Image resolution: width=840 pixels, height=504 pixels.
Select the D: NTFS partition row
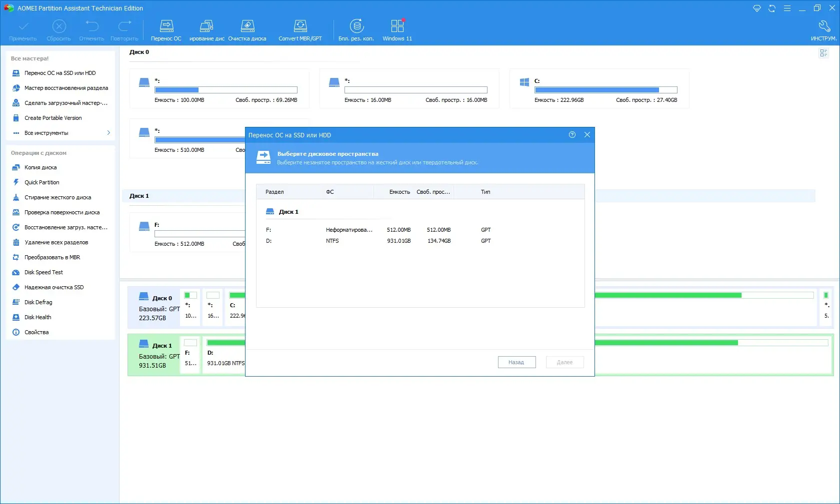pos(420,241)
